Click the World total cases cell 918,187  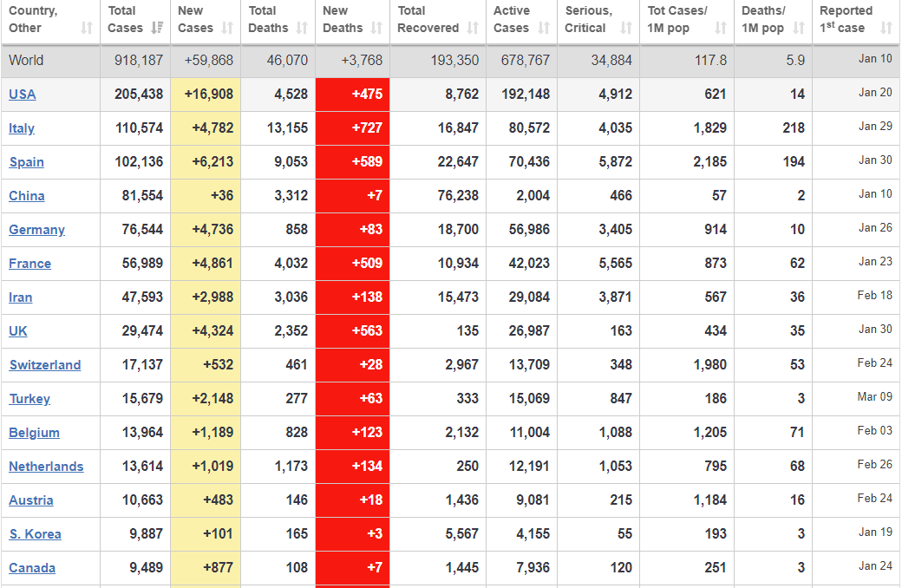[x=135, y=61]
